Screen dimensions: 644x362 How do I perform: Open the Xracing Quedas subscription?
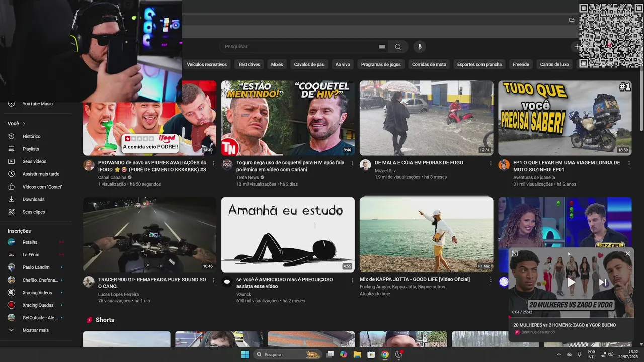(36, 305)
